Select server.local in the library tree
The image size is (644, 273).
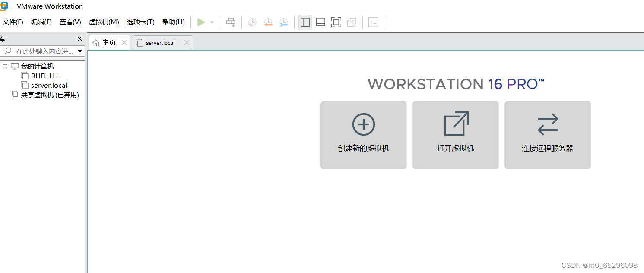click(49, 85)
